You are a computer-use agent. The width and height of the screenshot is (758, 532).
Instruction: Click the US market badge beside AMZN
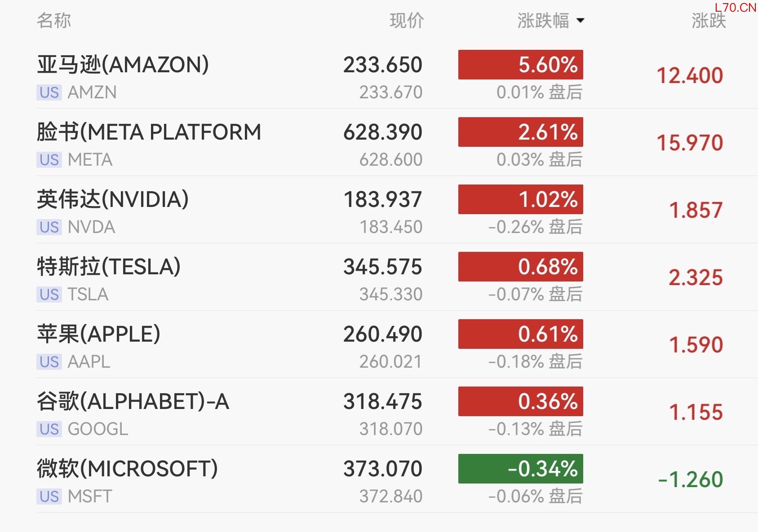point(49,92)
